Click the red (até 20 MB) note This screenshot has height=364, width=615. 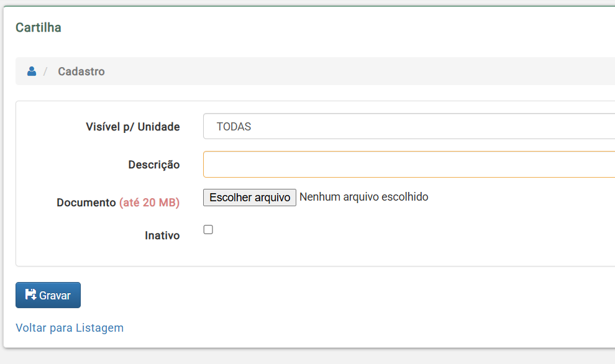pyautogui.click(x=150, y=202)
